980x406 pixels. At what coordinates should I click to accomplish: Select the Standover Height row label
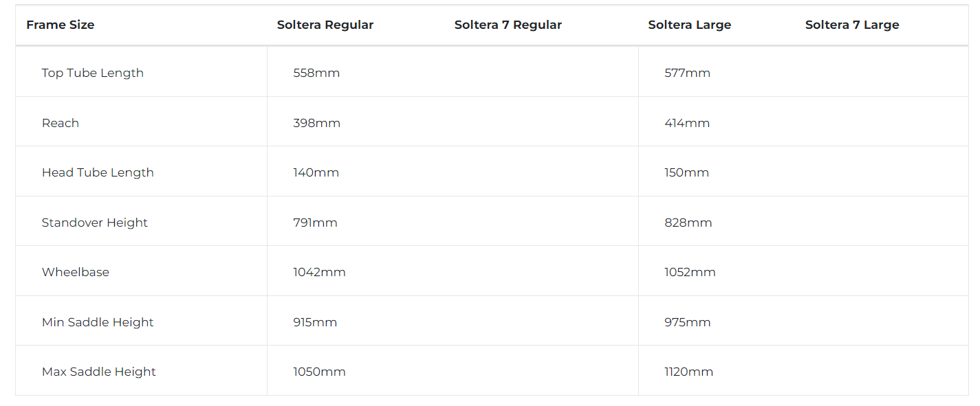pyautogui.click(x=95, y=223)
